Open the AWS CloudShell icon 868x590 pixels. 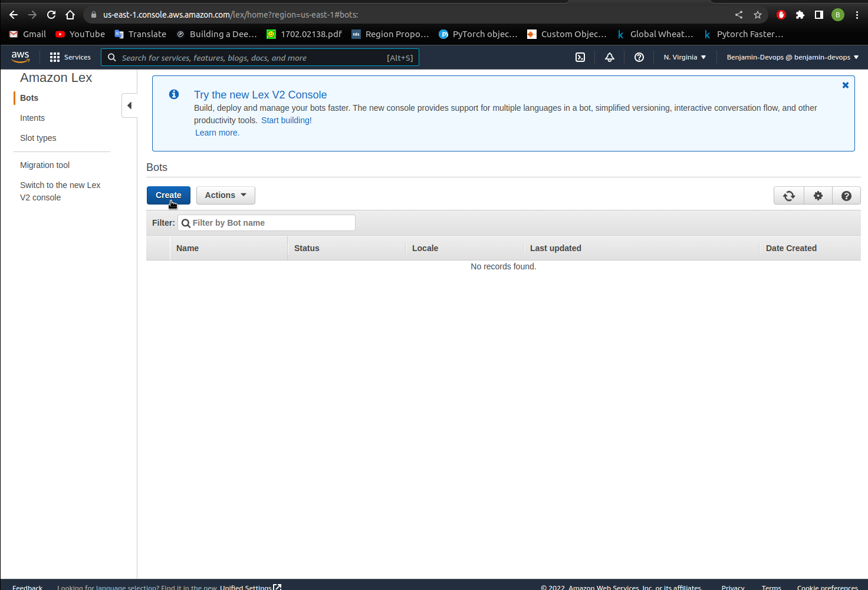(580, 57)
